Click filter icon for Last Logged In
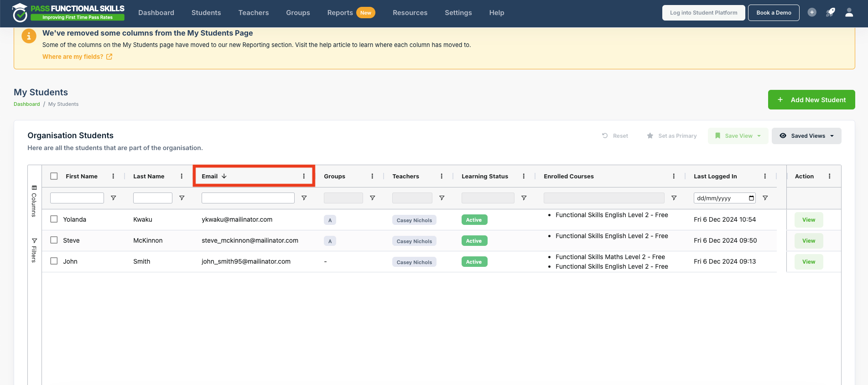 click(x=765, y=198)
